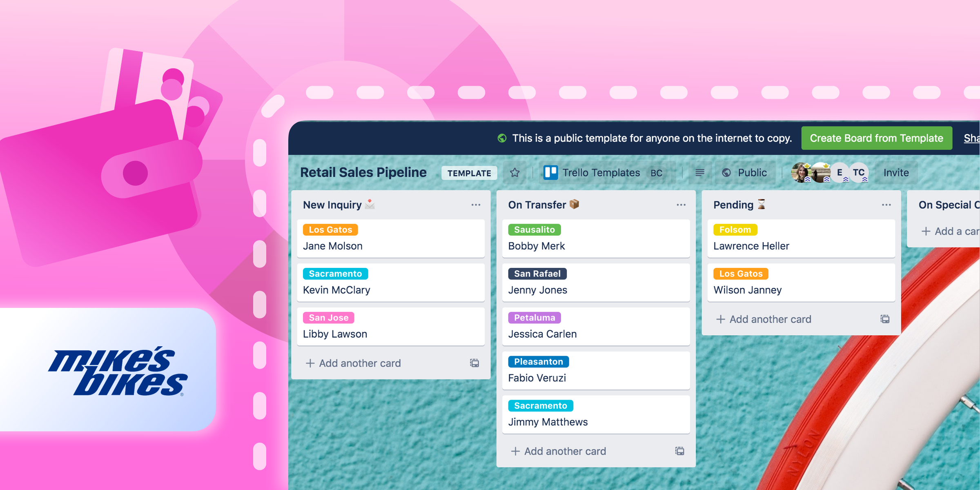Open the Lawrence Heller card
The image size is (980, 490).
[801, 239]
